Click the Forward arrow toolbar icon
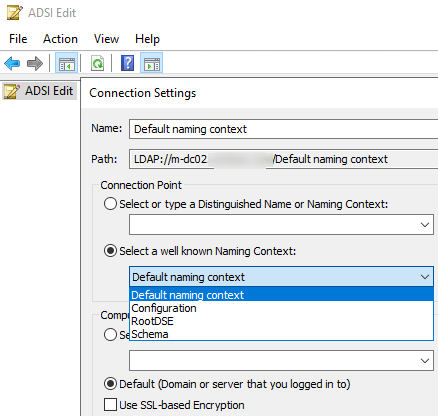 pos(35,63)
